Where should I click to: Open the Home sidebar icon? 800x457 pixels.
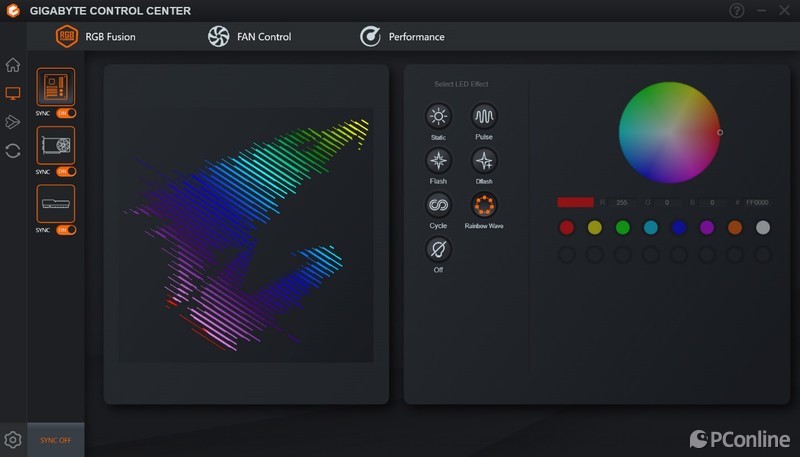coord(13,65)
